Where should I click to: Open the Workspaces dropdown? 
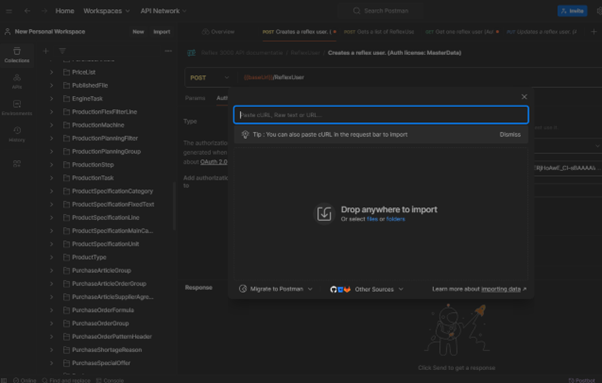(x=106, y=11)
